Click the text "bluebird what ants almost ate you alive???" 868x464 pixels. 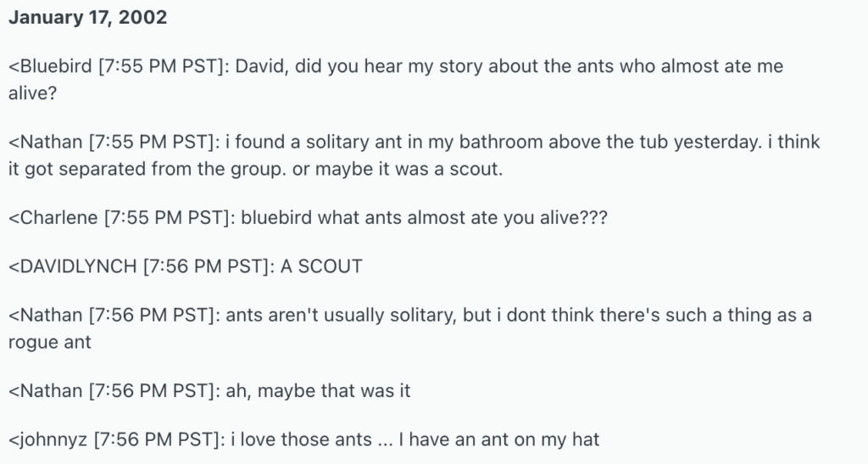[425, 217]
